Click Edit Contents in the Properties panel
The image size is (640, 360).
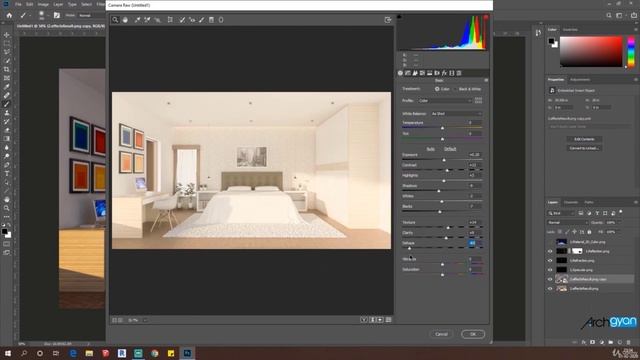click(584, 139)
